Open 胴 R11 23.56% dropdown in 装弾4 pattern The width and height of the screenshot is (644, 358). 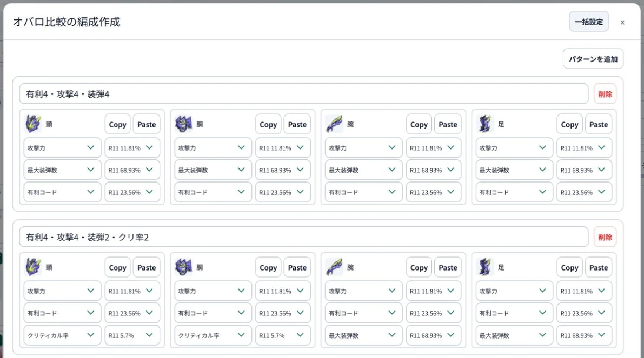[x=283, y=192]
